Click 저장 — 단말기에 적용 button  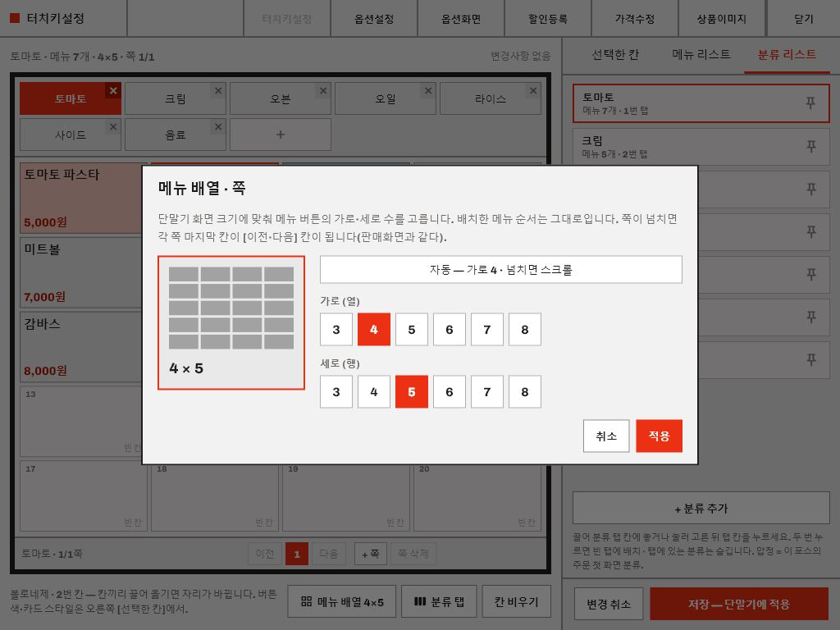pos(739,604)
